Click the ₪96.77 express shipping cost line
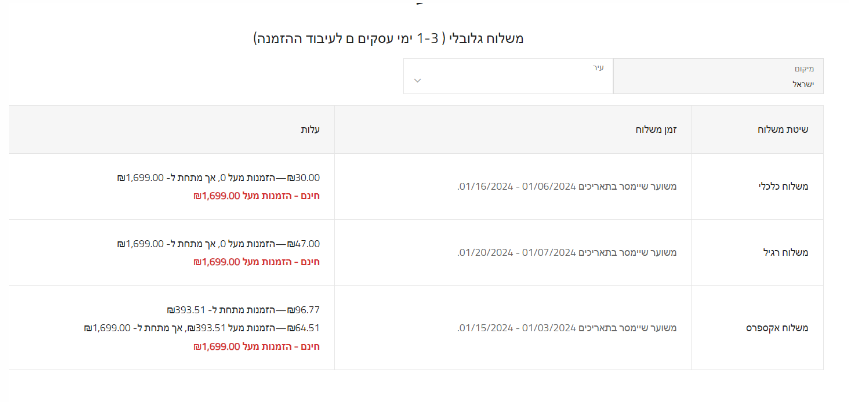Viewport: 849px width, 402px height. point(243,309)
